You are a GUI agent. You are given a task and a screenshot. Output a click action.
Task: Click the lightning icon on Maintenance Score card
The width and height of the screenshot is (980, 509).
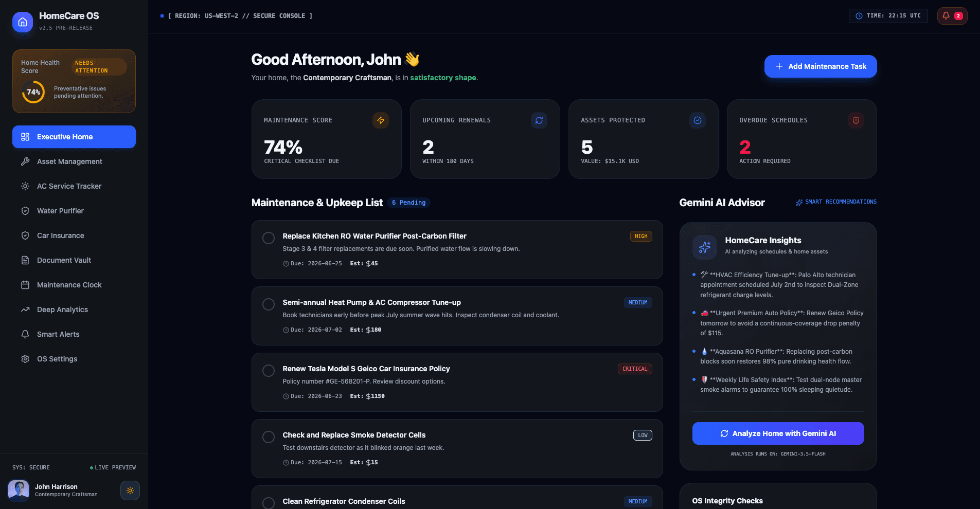point(381,120)
